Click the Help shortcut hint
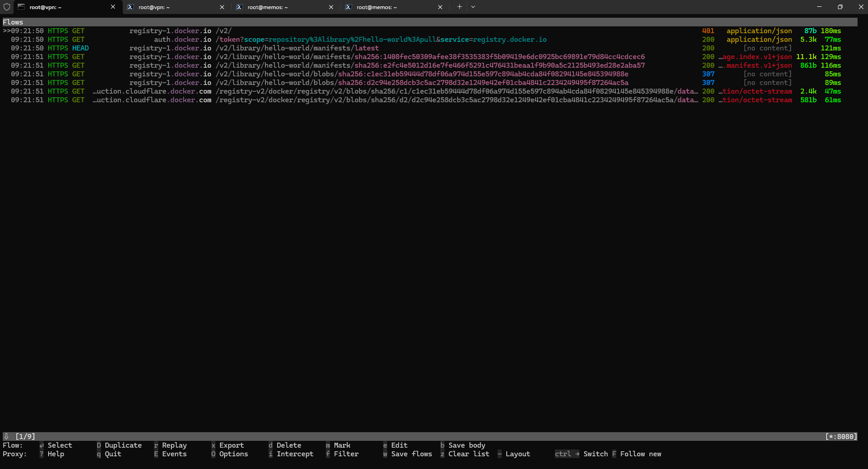The height and width of the screenshot is (469, 868). pos(52,454)
